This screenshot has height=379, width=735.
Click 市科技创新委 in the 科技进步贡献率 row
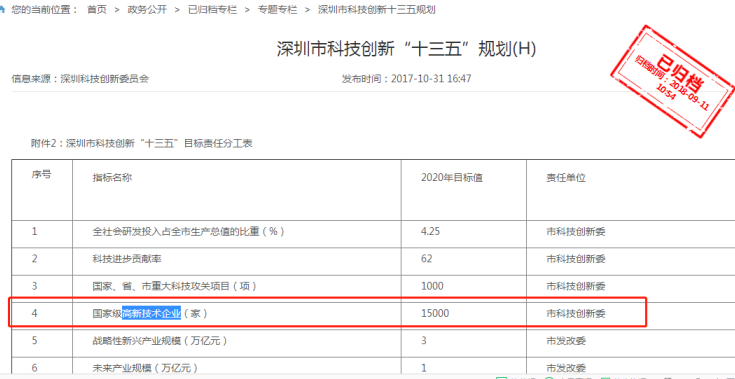point(576,259)
